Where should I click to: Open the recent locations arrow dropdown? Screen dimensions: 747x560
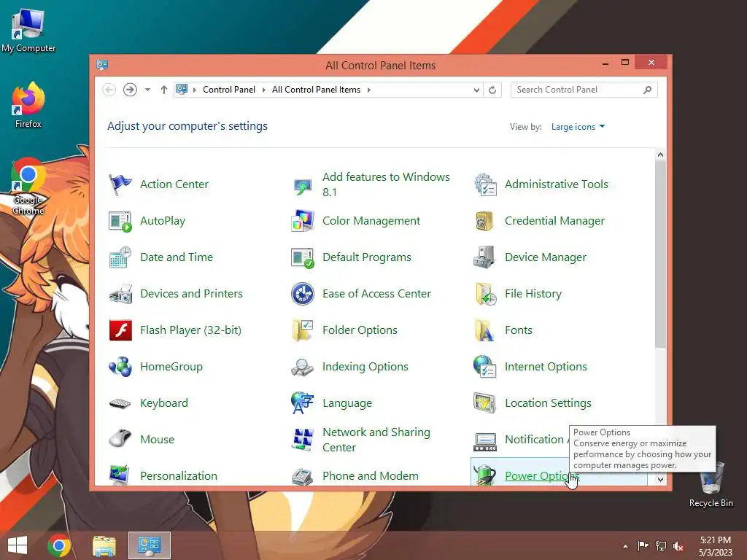(x=147, y=90)
